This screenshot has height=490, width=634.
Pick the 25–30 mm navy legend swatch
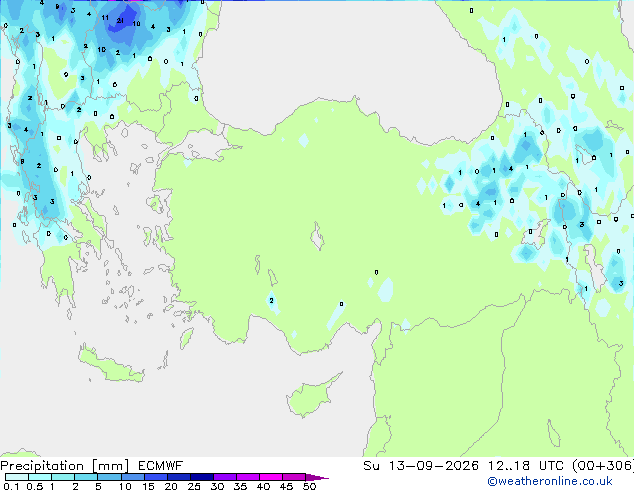click(x=202, y=477)
